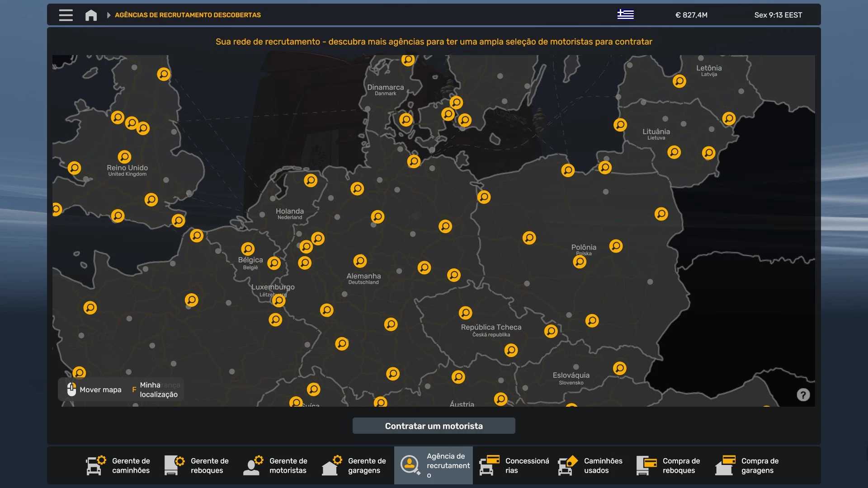Open Gerente de reboques tab
Screen dimensions: 868x488
tap(197, 465)
